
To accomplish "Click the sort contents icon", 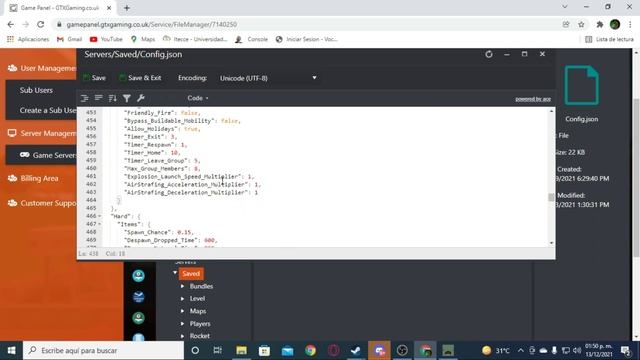I will (113, 98).
